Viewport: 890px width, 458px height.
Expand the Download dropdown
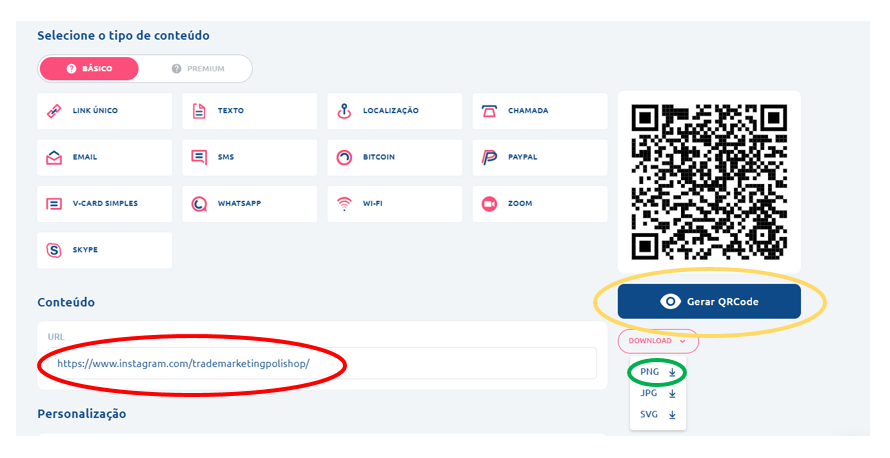(x=657, y=341)
